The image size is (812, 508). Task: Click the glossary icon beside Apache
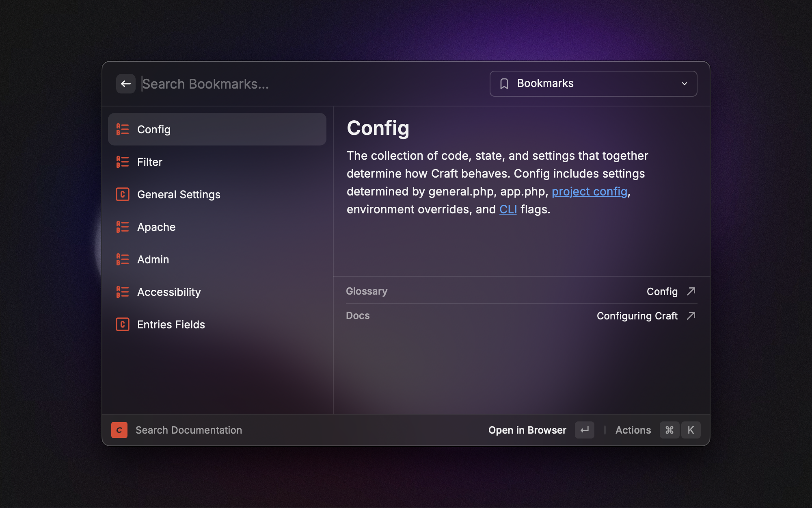[x=122, y=227]
